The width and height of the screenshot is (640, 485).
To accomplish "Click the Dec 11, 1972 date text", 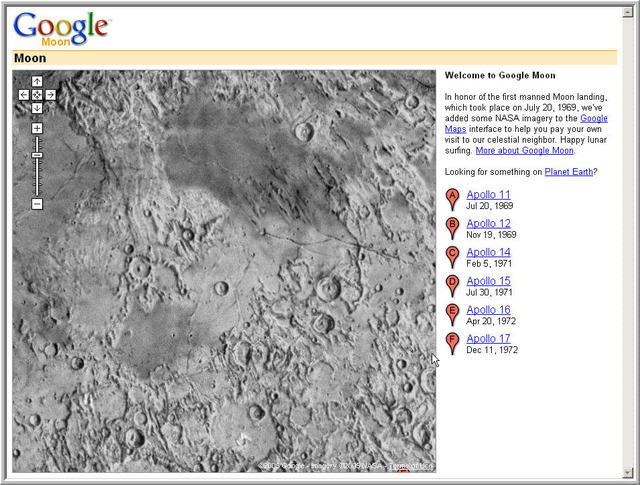I will click(x=492, y=350).
